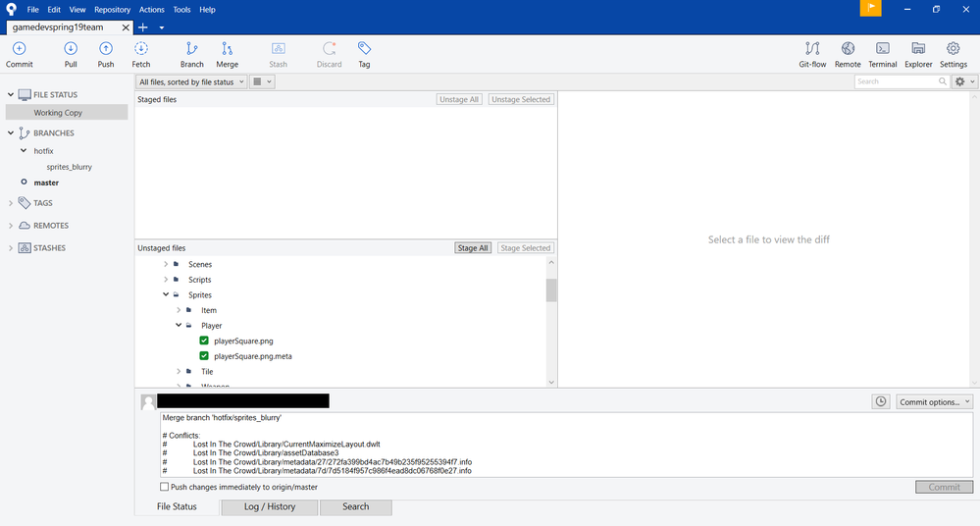
Task: Open the Actions menu
Action: [x=152, y=10]
